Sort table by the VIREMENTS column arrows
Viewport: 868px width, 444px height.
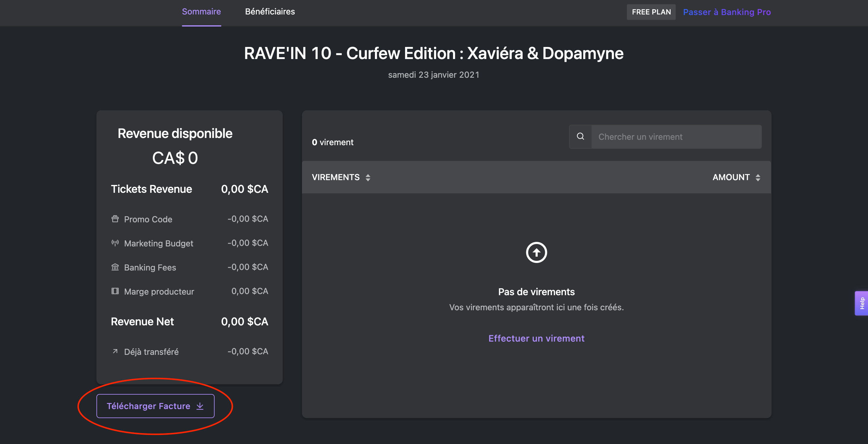[368, 177]
